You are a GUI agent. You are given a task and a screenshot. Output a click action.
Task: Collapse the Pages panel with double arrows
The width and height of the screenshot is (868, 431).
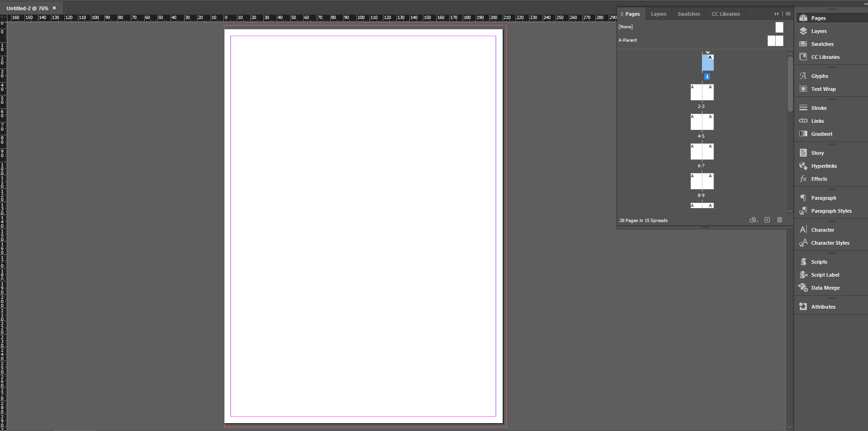point(777,14)
